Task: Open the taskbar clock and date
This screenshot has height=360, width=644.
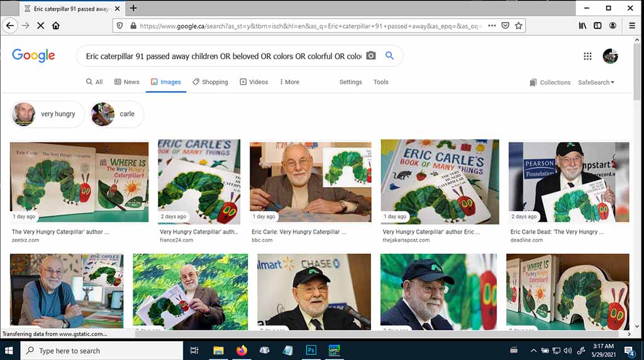Action: coord(603,351)
